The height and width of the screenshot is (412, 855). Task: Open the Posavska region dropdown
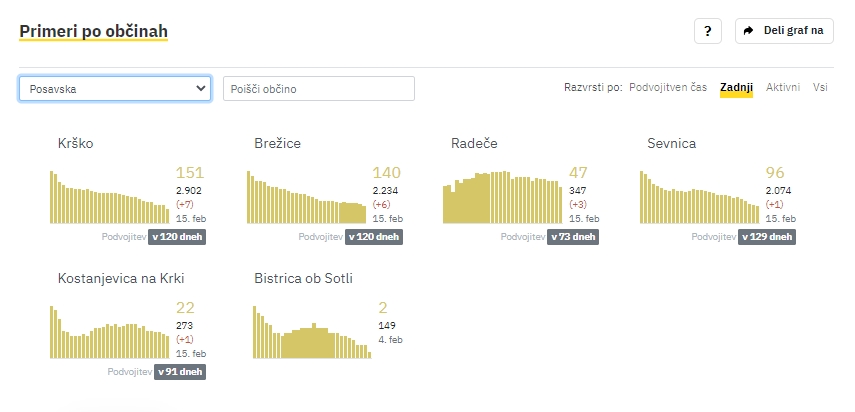pyautogui.click(x=115, y=88)
